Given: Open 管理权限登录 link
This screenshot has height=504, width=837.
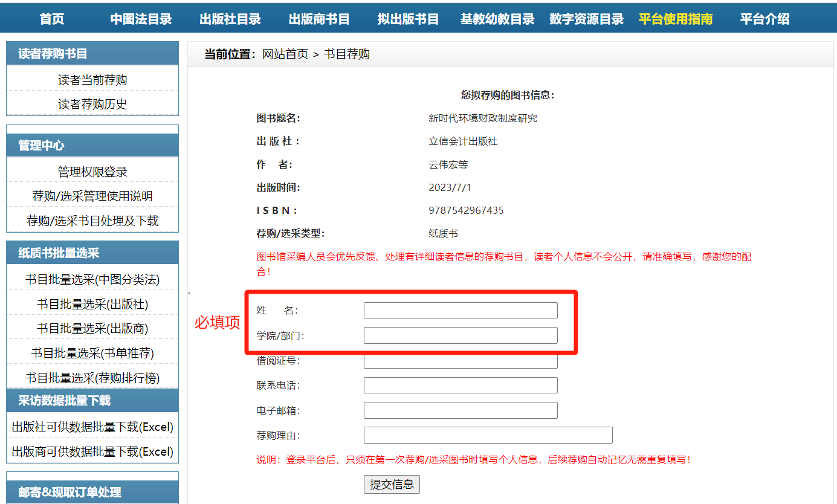Looking at the screenshot, I should (x=92, y=172).
